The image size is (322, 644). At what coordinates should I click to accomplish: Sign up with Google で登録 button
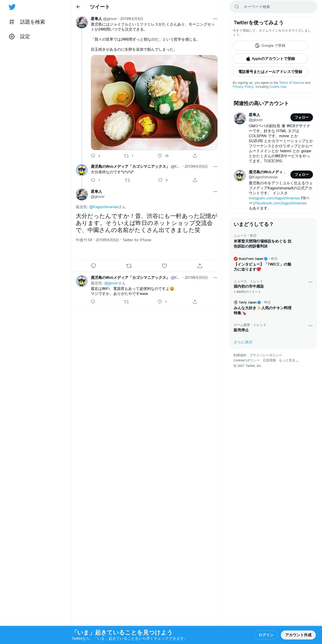(x=270, y=46)
